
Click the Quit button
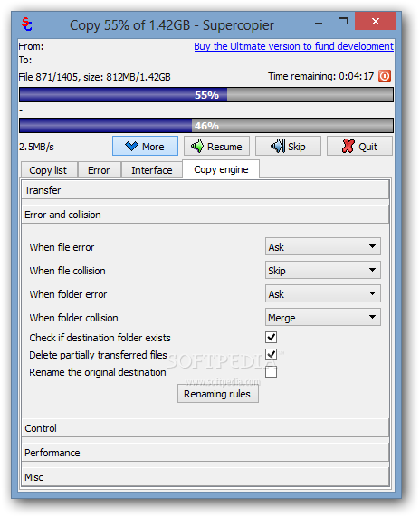(x=359, y=146)
